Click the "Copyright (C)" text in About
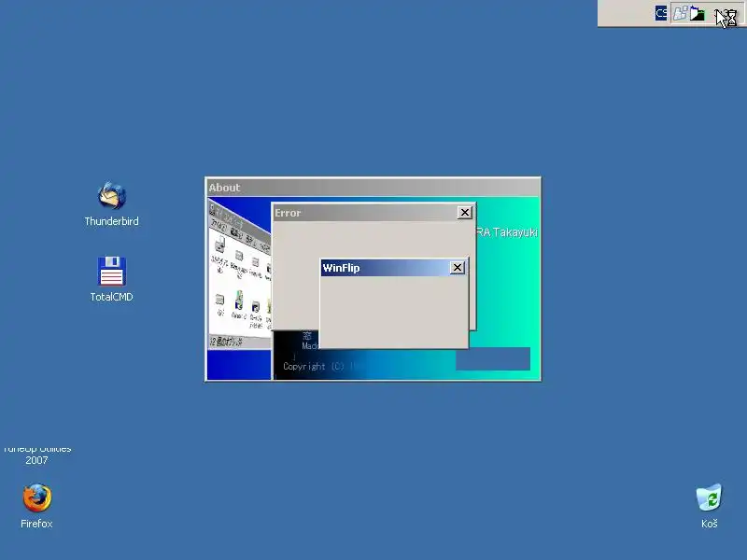747x560 pixels. [x=314, y=366]
